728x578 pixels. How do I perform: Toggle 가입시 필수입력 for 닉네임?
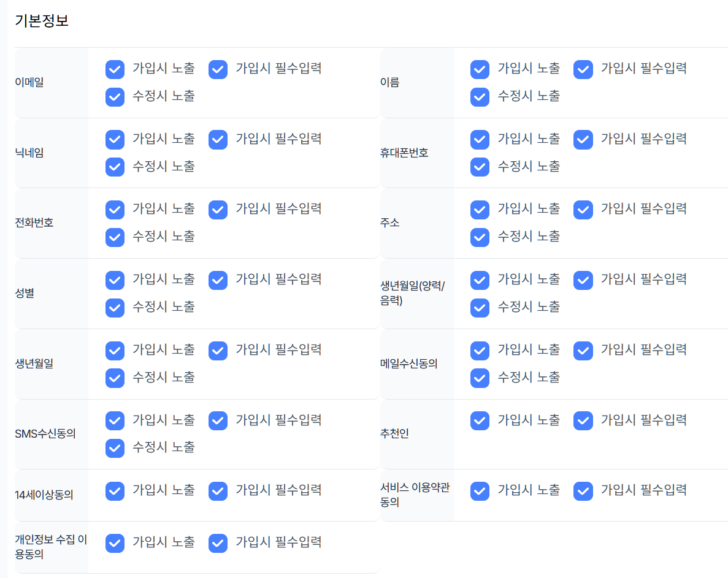point(218,139)
